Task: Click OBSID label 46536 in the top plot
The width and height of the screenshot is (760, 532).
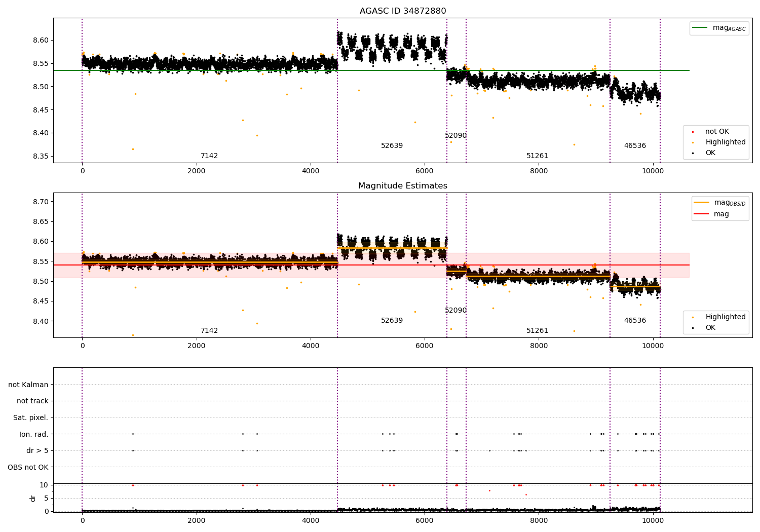Action: click(635, 146)
